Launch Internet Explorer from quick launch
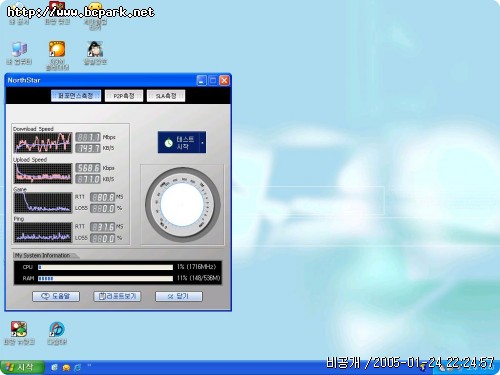The image size is (500, 375). pos(78,368)
